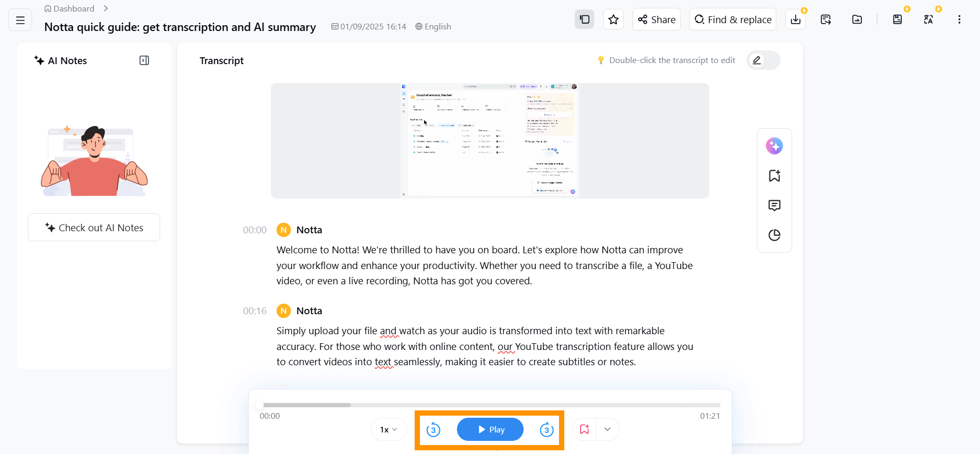
Task: Click the playback position handle
Action: point(259,405)
